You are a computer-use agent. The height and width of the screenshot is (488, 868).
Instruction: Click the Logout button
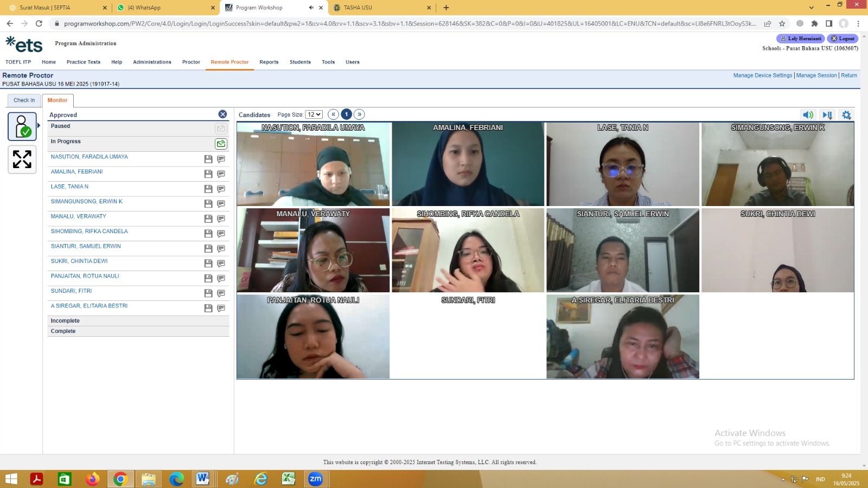[x=843, y=38]
